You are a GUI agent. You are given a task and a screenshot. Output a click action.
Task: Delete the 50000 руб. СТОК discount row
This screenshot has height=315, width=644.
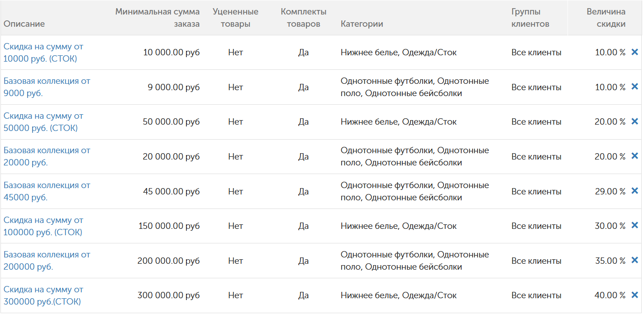634,121
